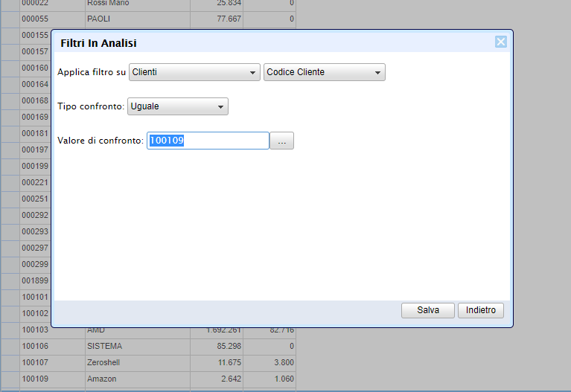
Task: Open the Tipo confronto Uguale dropdown
Action: click(178, 106)
